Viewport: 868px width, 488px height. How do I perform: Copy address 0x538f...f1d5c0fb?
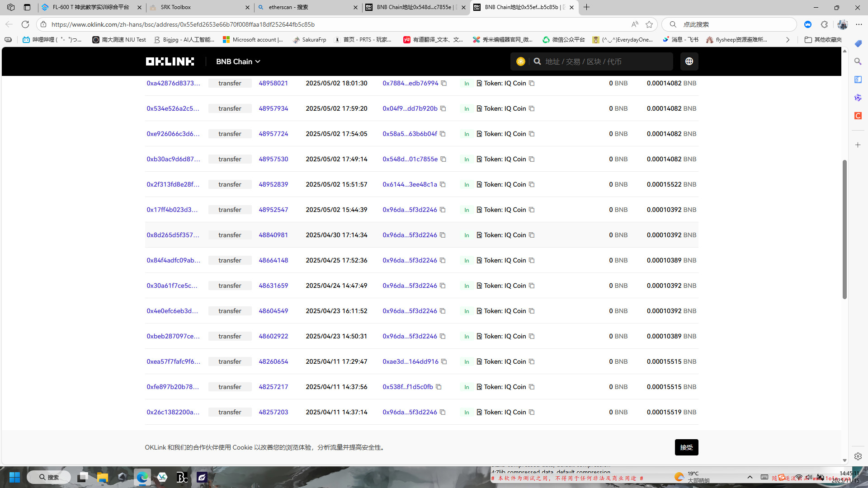[439, 387]
